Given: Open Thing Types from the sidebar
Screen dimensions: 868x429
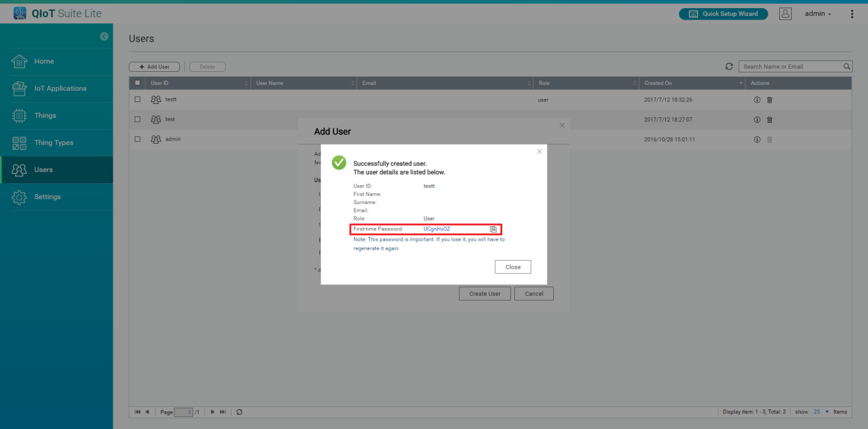Looking at the screenshot, I should (54, 143).
